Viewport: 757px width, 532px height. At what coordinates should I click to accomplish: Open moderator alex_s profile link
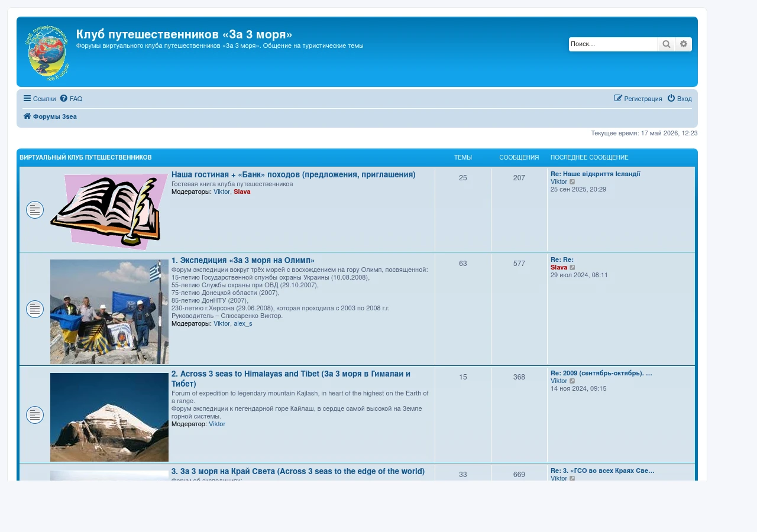(x=243, y=323)
